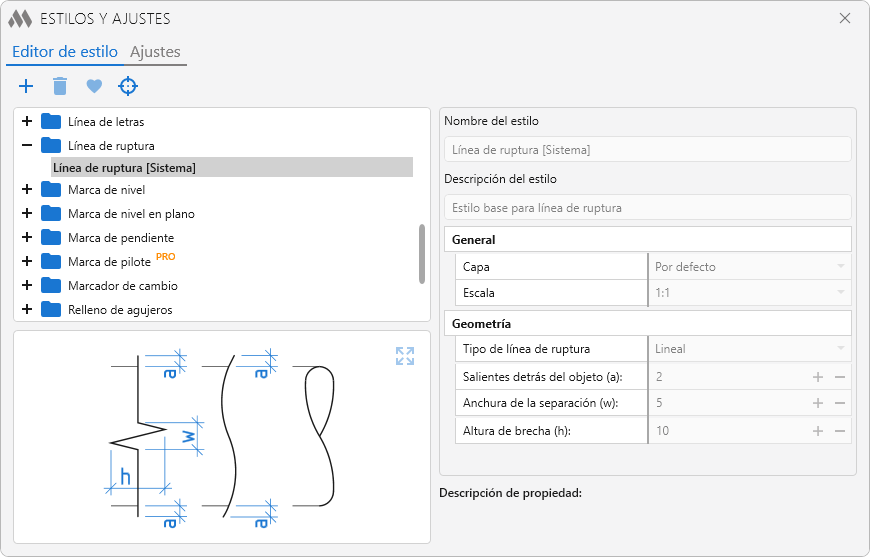The height and width of the screenshot is (557, 870).
Task: Expand the preview image to fullscreen
Action: tap(404, 356)
